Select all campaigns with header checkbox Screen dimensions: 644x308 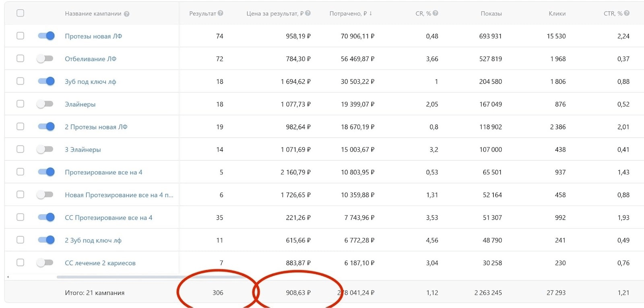pos(20,13)
